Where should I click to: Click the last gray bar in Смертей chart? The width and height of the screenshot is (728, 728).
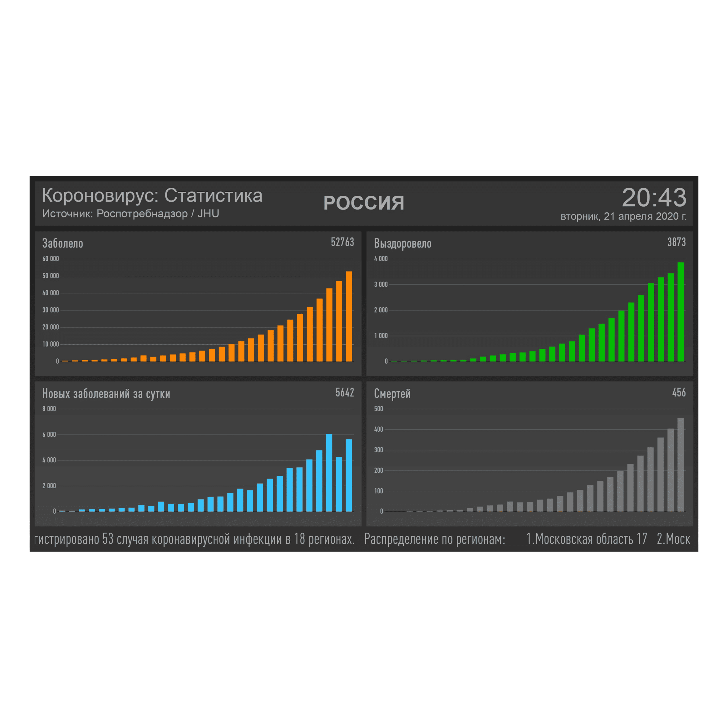click(681, 465)
